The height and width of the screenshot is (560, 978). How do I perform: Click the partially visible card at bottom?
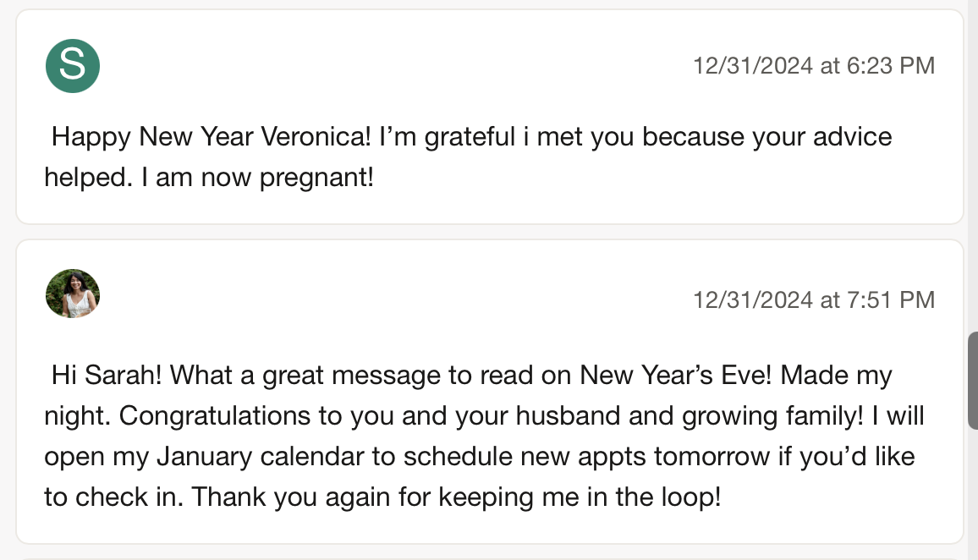pos(490,559)
